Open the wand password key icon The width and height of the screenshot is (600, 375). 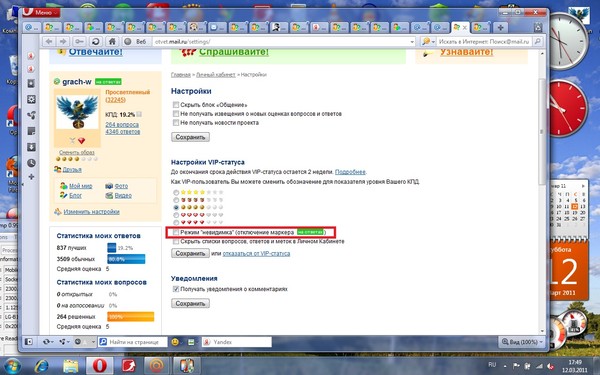79,41
